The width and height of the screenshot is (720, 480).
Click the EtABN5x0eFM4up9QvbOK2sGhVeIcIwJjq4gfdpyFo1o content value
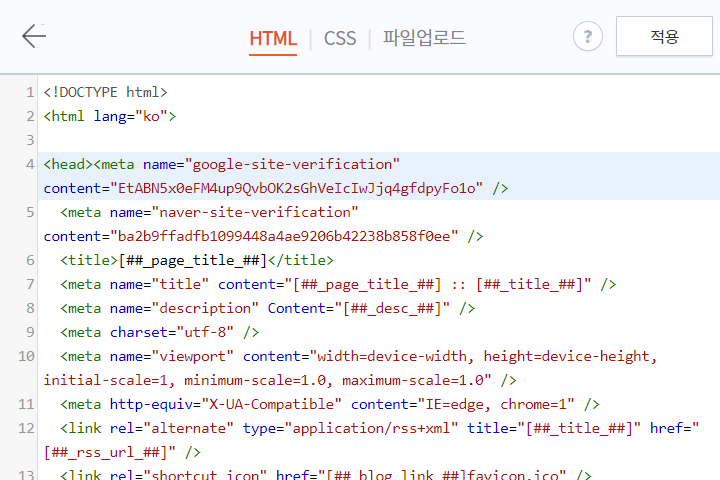297,188
